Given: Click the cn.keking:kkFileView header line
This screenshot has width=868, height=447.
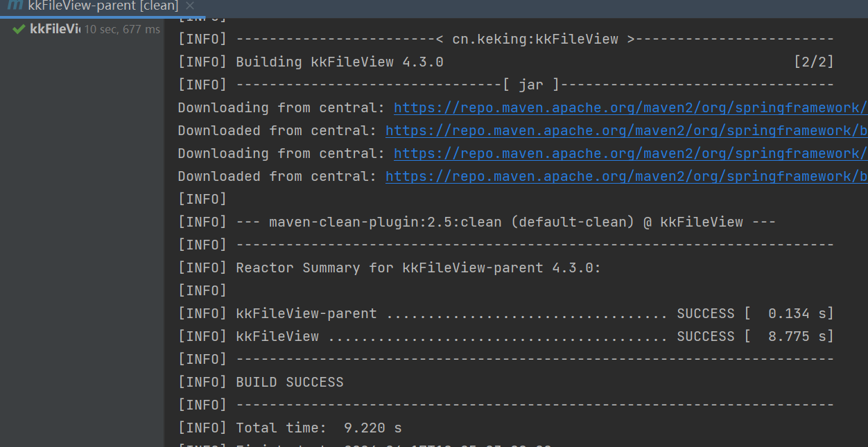Looking at the screenshot, I should pyautogui.click(x=535, y=39).
